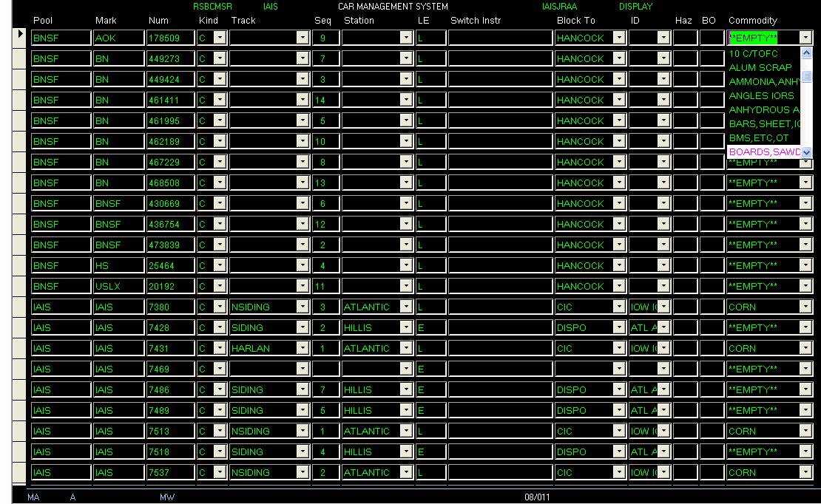Open the ATLANTIC Station dropdown for car 7537
This screenshot has width=821, height=504.
[x=406, y=472]
